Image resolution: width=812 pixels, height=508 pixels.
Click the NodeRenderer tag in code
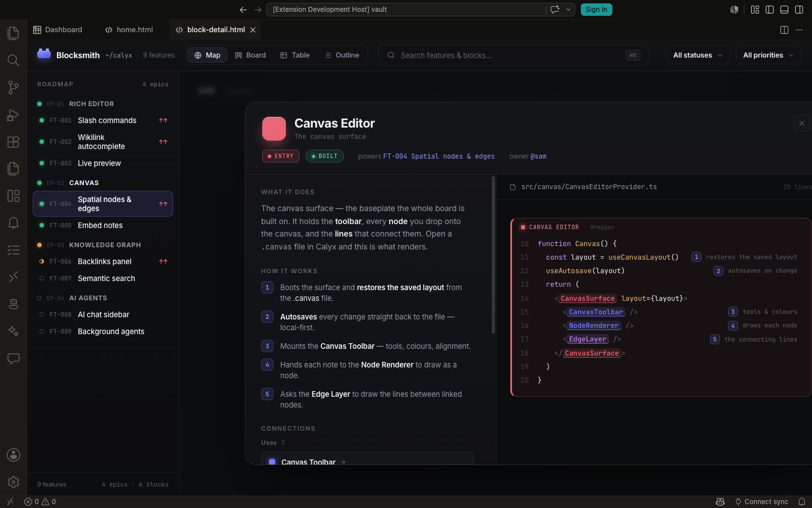pyautogui.click(x=594, y=326)
